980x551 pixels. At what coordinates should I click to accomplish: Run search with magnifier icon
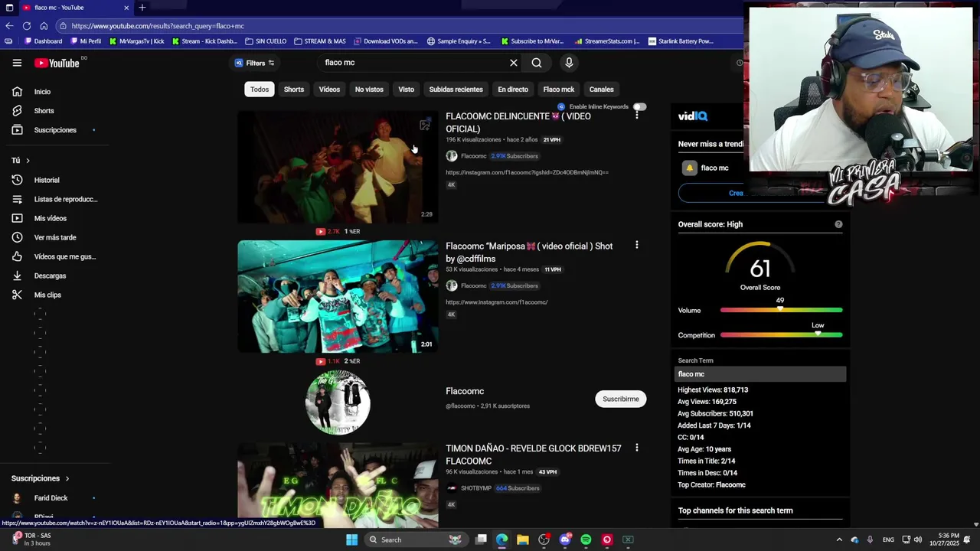click(x=537, y=63)
